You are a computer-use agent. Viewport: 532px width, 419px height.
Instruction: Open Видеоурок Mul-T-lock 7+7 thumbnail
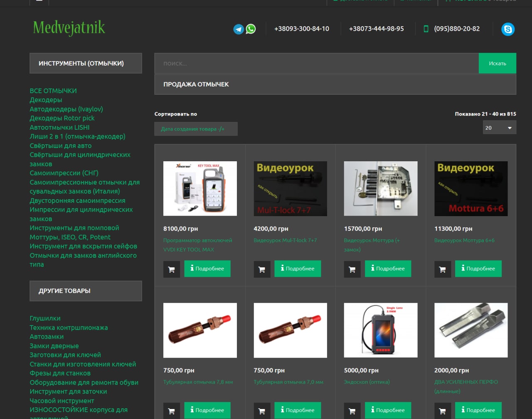pyautogui.click(x=290, y=188)
